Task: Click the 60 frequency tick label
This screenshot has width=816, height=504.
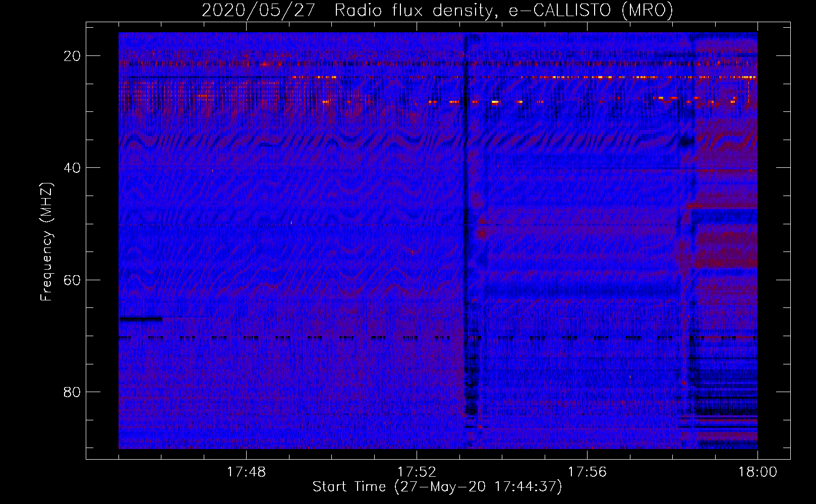Action: tap(72, 280)
